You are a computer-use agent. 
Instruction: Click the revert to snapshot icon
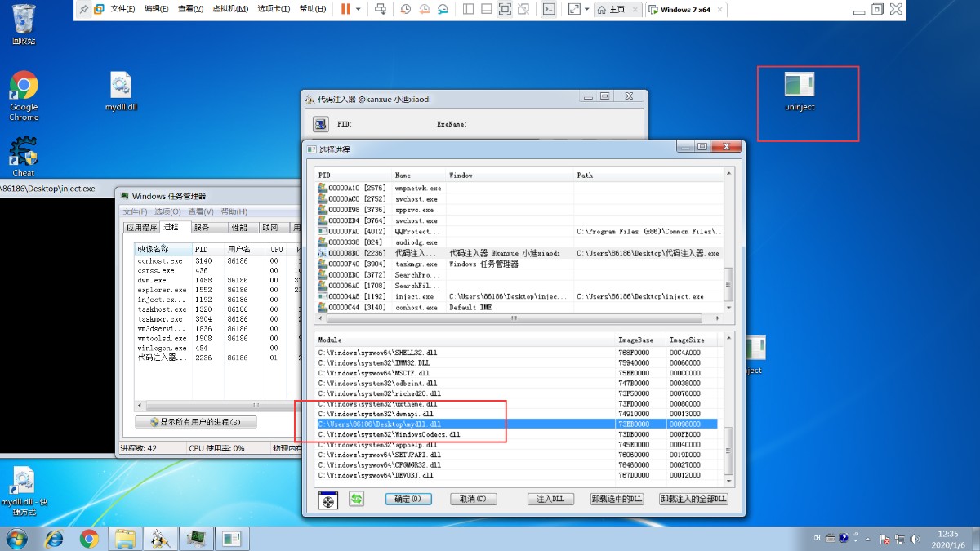(x=425, y=9)
